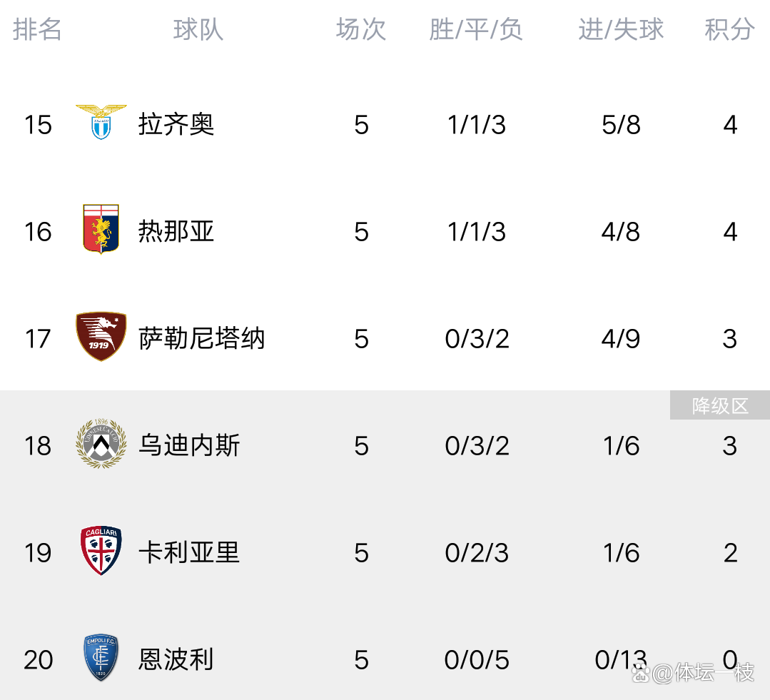770x700 pixels.
Task: Open team page for 乌迪内斯
Action: (189, 445)
